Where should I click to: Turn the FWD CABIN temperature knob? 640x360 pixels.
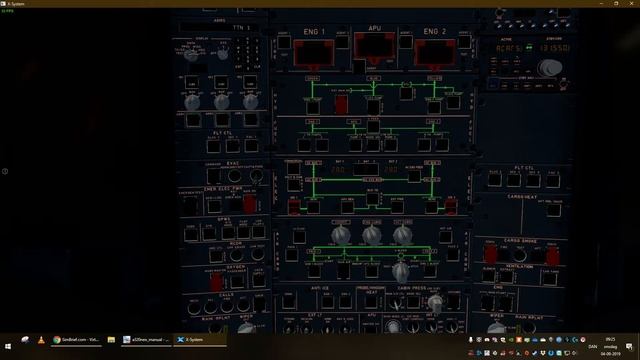tap(372, 235)
